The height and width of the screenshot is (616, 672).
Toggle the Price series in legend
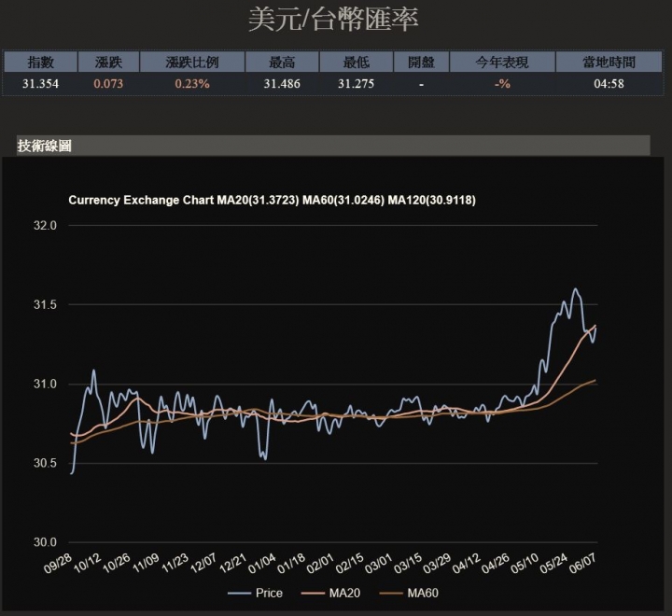point(256,594)
